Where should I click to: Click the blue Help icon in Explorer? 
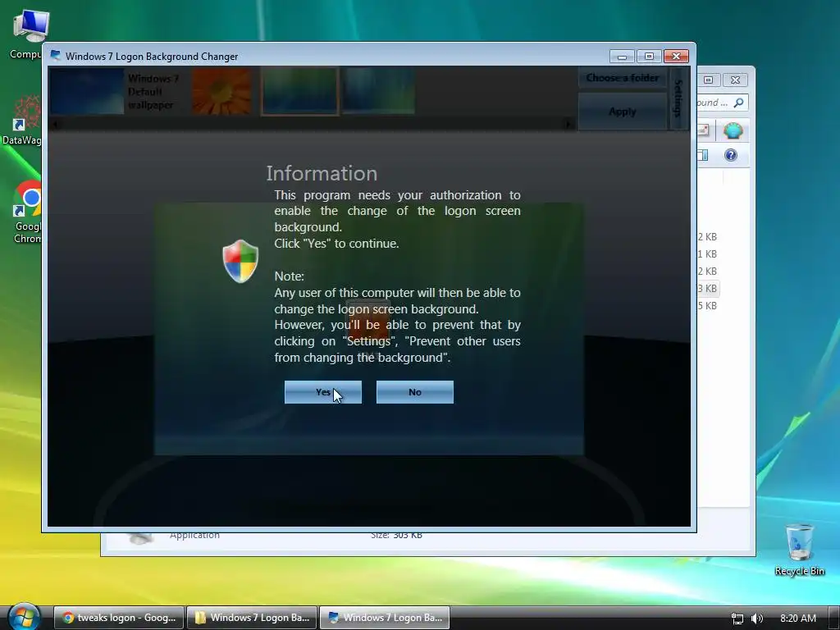[731, 155]
